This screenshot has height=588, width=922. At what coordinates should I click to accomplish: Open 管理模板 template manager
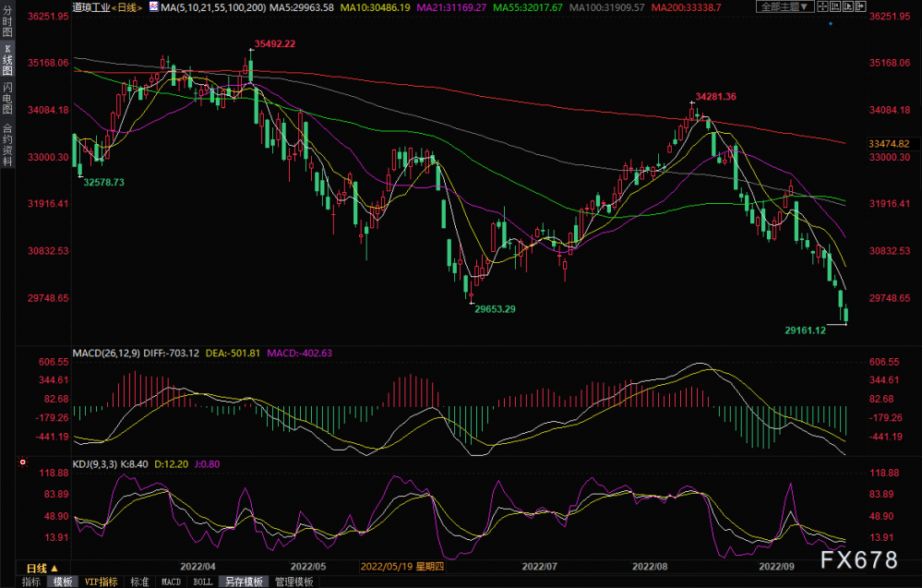click(294, 582)
